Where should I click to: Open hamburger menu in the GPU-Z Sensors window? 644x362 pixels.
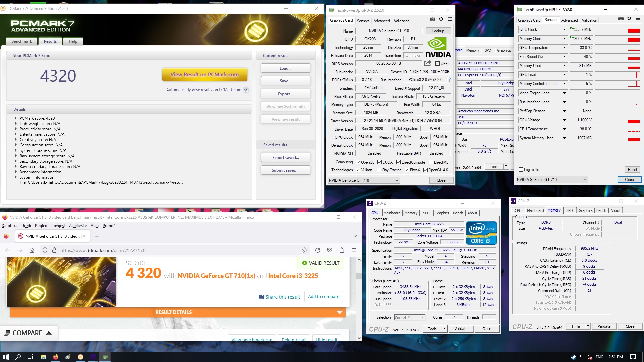638,19
